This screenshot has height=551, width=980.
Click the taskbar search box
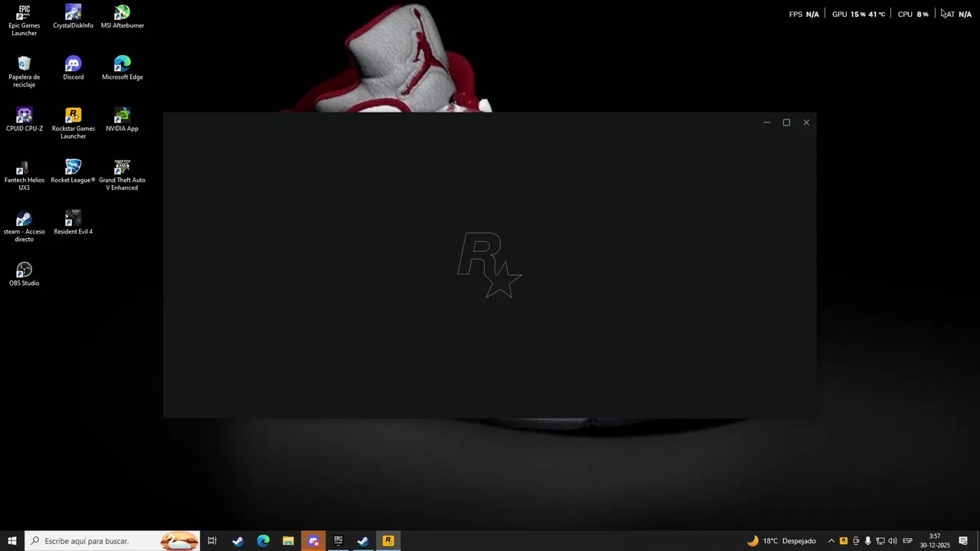pyautogui.click(x=113, y=541)
